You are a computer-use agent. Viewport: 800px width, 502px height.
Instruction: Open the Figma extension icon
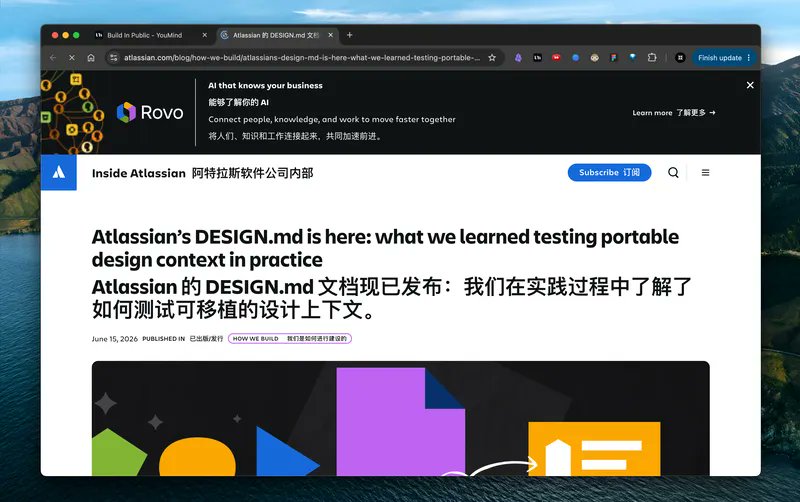(x=614, y=58)
